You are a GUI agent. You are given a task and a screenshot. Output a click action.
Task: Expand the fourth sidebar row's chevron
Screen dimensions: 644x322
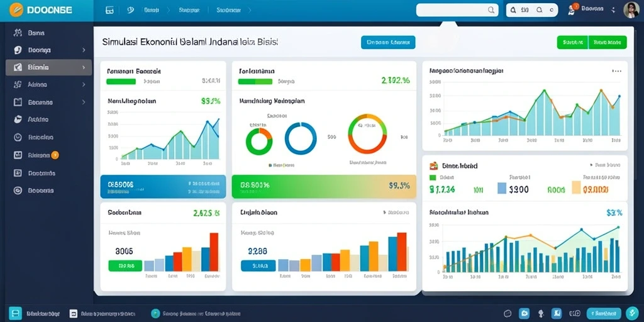pos(84,85)
